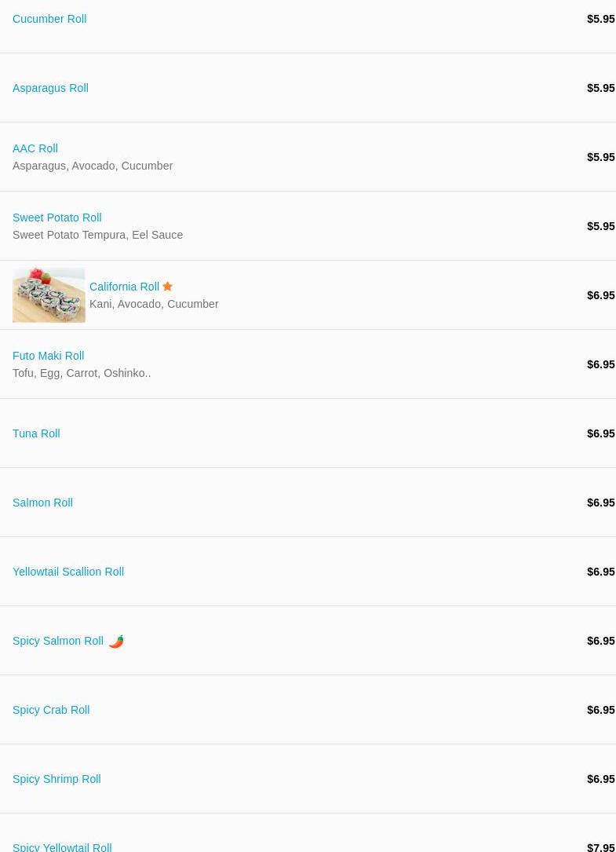Click the AAC Roll description text

[x=93, y=166]
